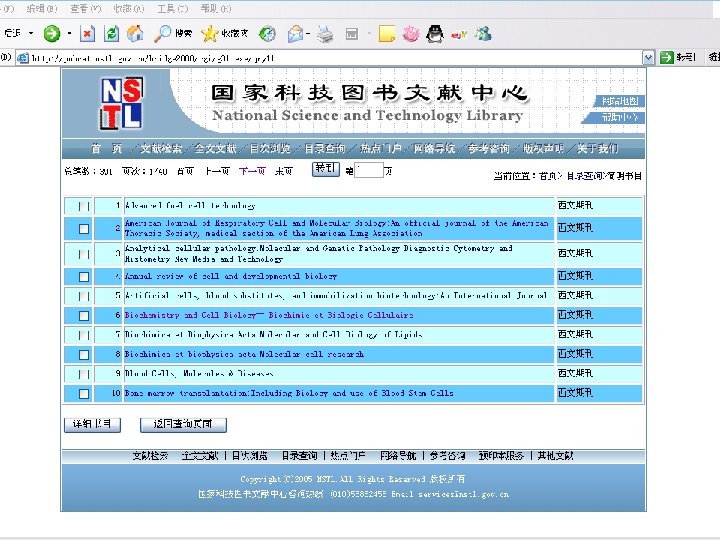Open the 帮助(H) Help menu
720x540 pixels.
tap(216, 9)
